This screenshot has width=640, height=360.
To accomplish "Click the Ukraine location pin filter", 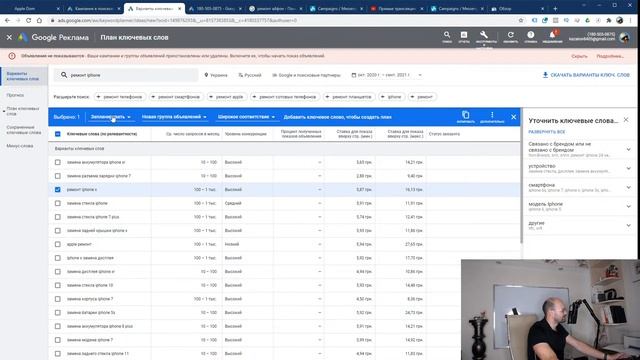I will [x=216, y=75].
